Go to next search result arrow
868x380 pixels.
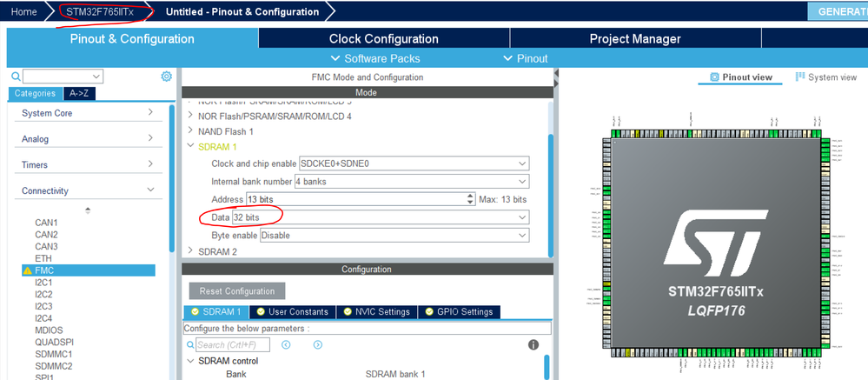click(318, 344)
